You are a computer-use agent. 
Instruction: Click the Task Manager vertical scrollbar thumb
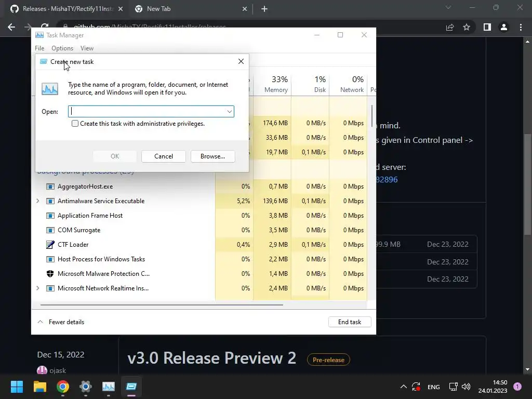point(372,115)
